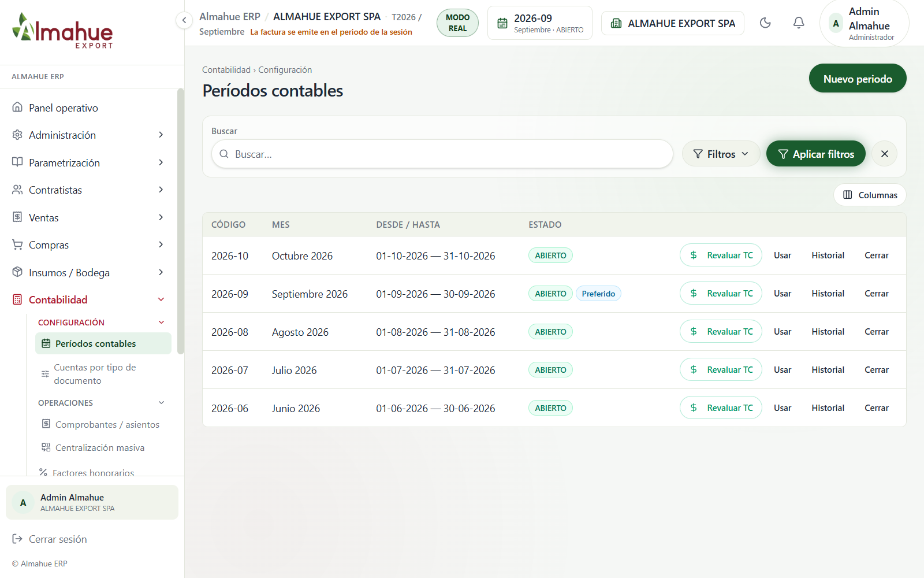
Task: Open Centralización masiva
Action: pyautogui.click(x=103, y=447)
